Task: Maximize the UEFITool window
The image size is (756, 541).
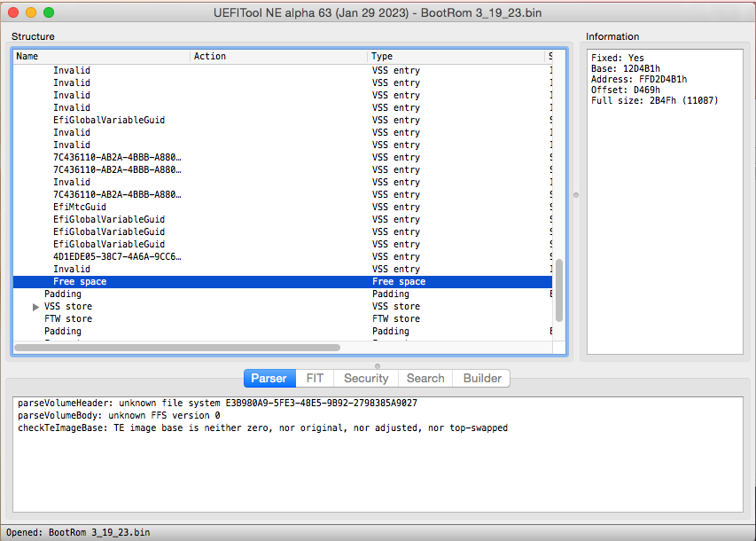Action: (49, 12)
